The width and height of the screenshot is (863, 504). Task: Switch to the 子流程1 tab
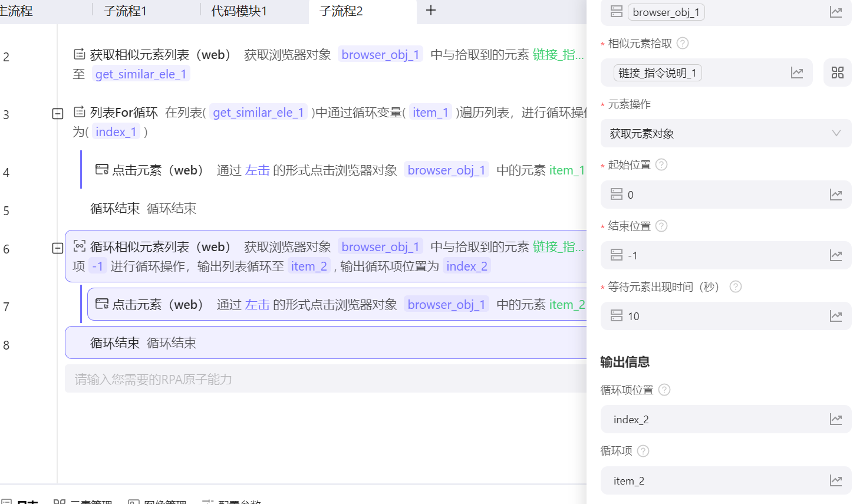point(125,11)
